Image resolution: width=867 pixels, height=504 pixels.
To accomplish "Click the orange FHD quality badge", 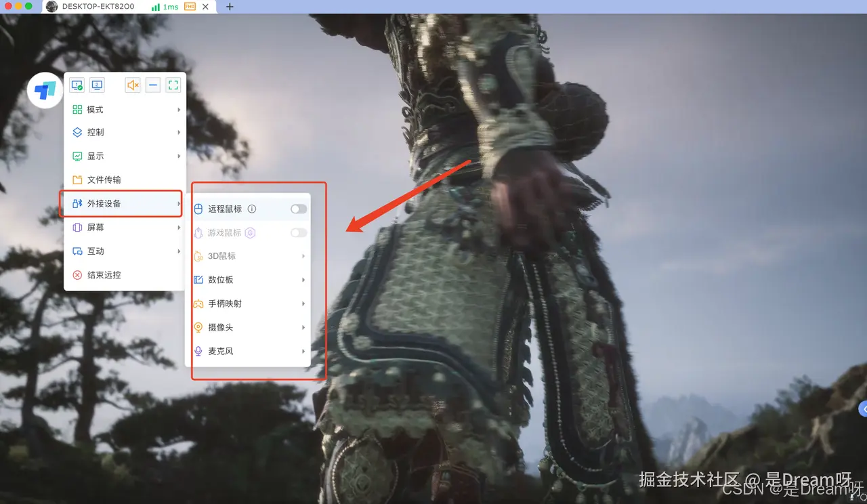I will (x=190, y=7).
